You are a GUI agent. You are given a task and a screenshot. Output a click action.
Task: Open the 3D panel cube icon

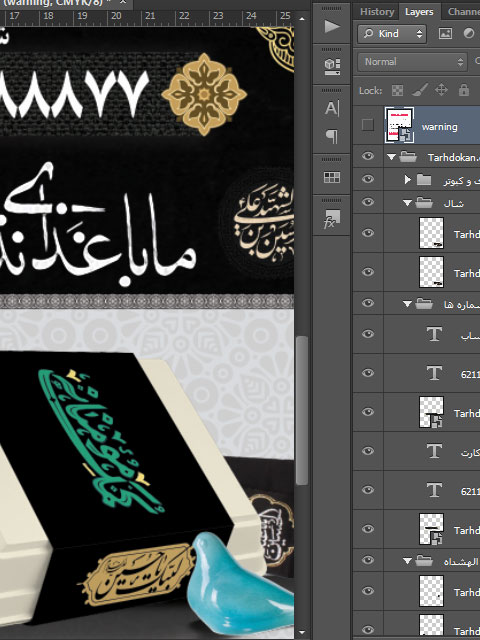[332, 67]
